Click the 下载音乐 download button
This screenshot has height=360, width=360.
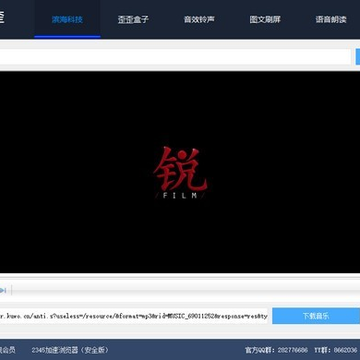point(316,316)
